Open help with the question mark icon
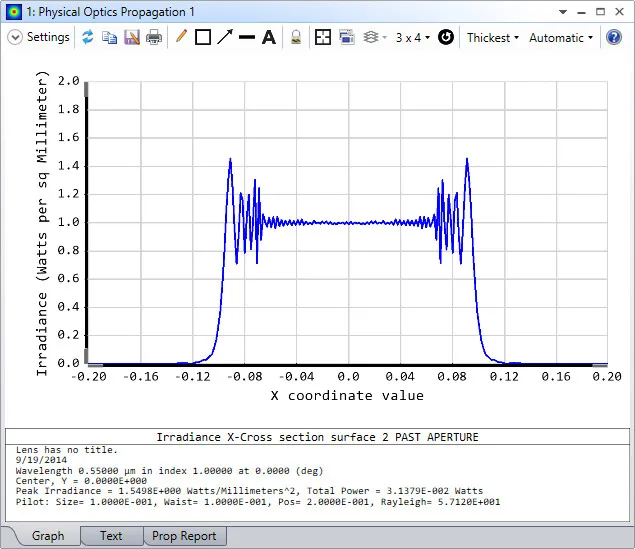The width and height of the screenshot is (635, 549). click(614, 38)
